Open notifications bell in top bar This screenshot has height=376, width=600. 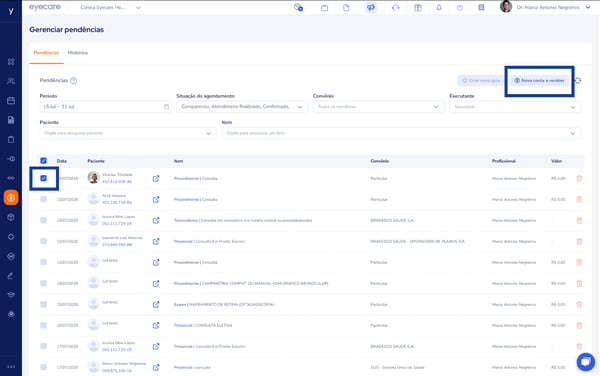[439, 8]
